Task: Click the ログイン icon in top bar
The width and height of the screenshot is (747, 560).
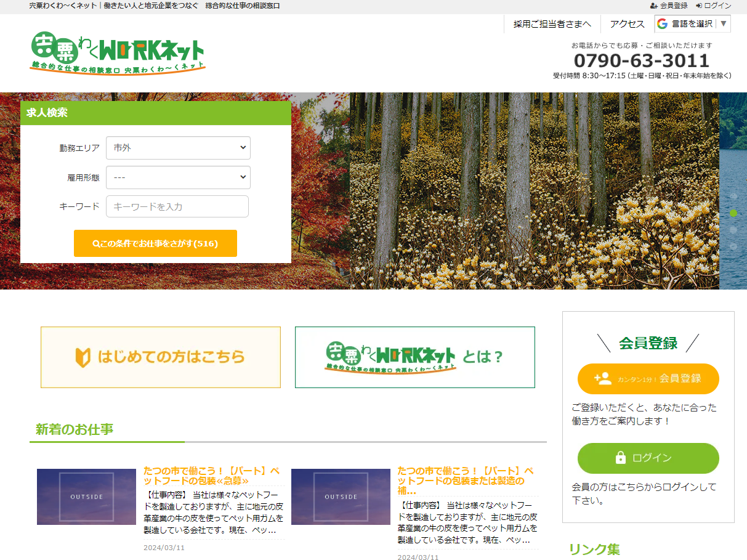Action: (x=699, y=6)
